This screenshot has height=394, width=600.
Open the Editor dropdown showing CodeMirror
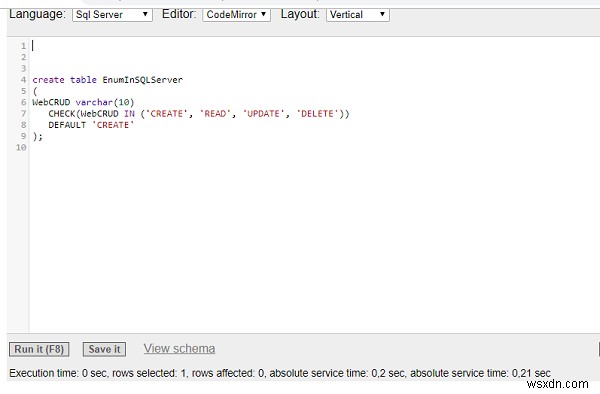point(236,15)
